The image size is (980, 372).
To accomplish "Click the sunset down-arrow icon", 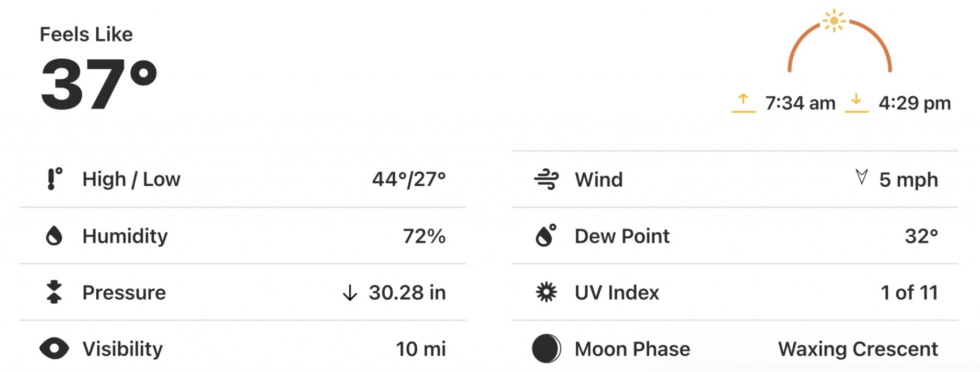I will tap(857, 103).
